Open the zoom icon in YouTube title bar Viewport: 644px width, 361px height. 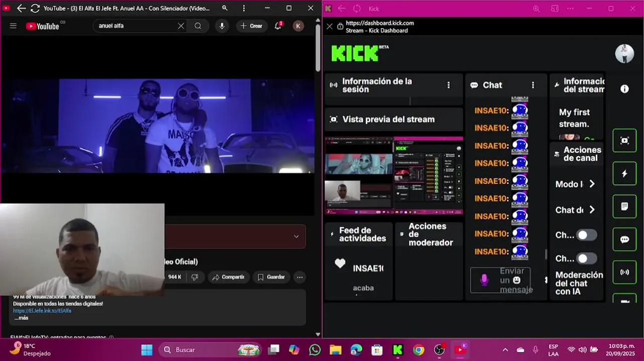[x=225, y=9]
